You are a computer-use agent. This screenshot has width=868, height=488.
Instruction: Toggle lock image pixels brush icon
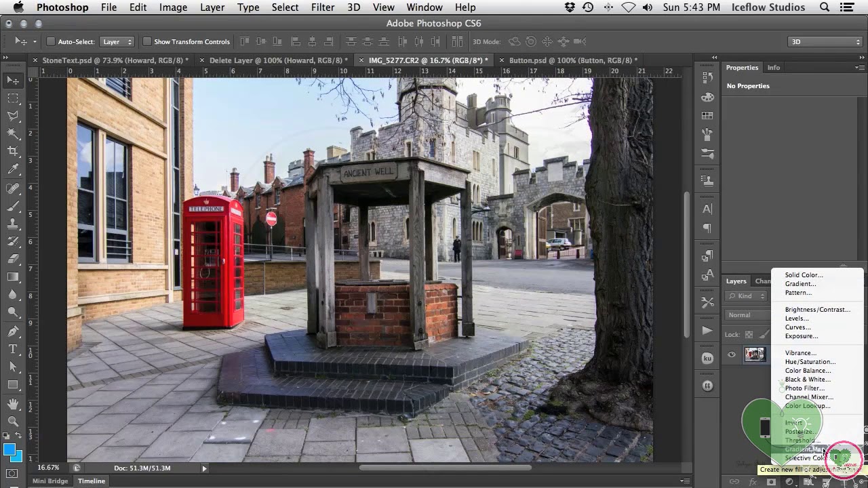click(x=764, y=334)
